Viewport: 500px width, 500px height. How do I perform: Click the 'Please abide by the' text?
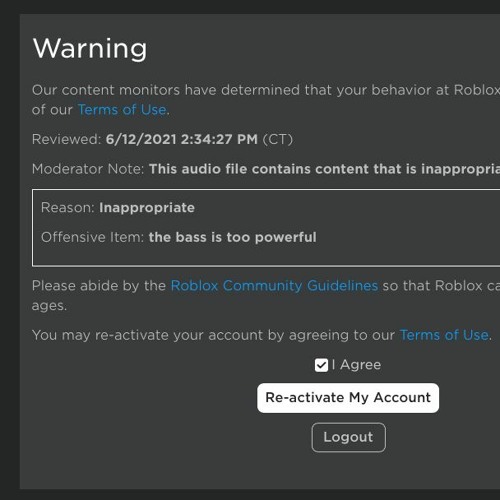[x=99, y=286]
